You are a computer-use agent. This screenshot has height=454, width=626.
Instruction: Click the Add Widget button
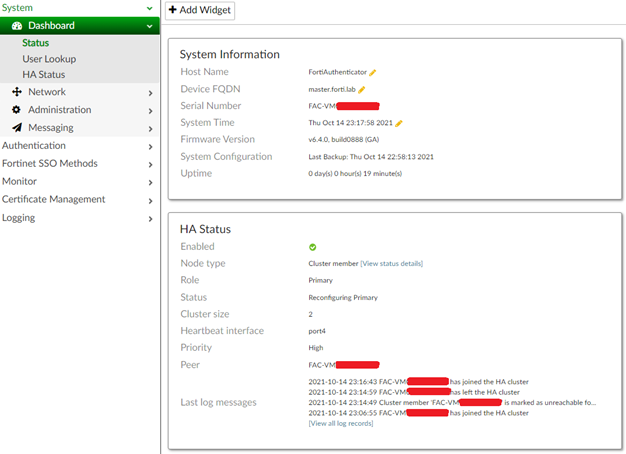point(200,11)
